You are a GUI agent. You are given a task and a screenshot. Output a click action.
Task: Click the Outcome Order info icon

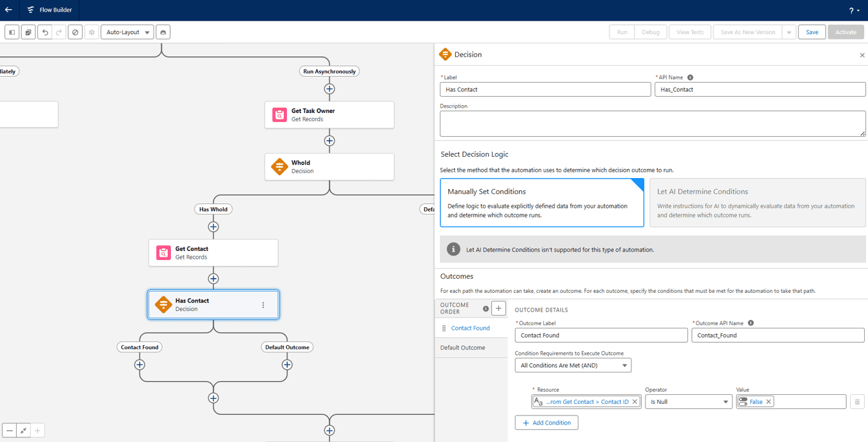coord(486,308)
